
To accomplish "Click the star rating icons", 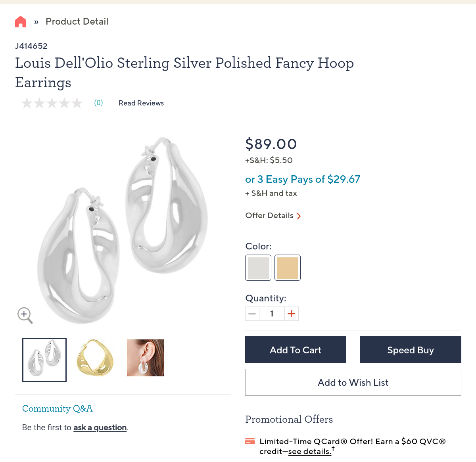I will (x=52, y=103).
